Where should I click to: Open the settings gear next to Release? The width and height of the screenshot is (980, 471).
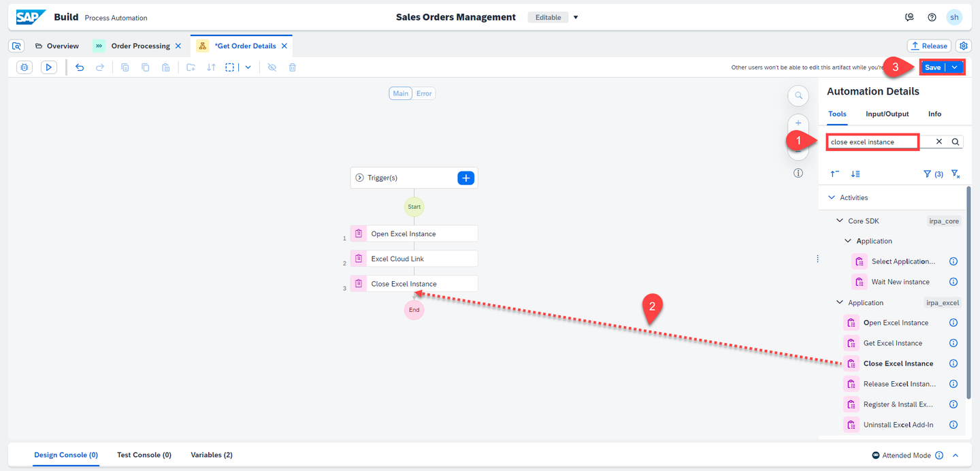click(964, 46)
